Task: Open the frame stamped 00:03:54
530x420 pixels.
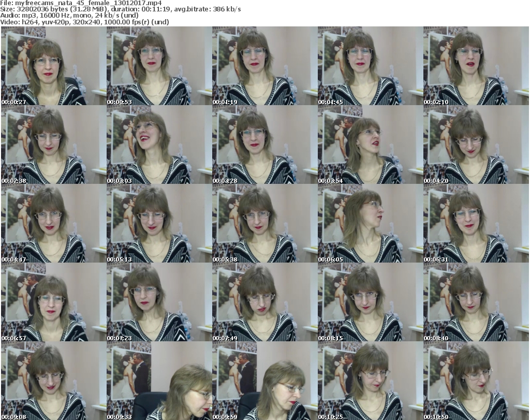Action: pyautogui.click(x=370, y=144)
